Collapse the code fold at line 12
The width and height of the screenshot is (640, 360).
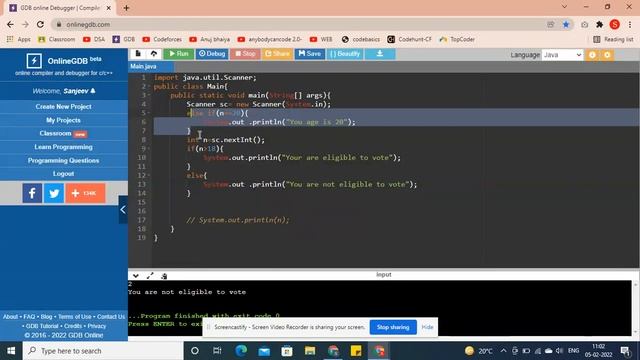click(149, 176)
